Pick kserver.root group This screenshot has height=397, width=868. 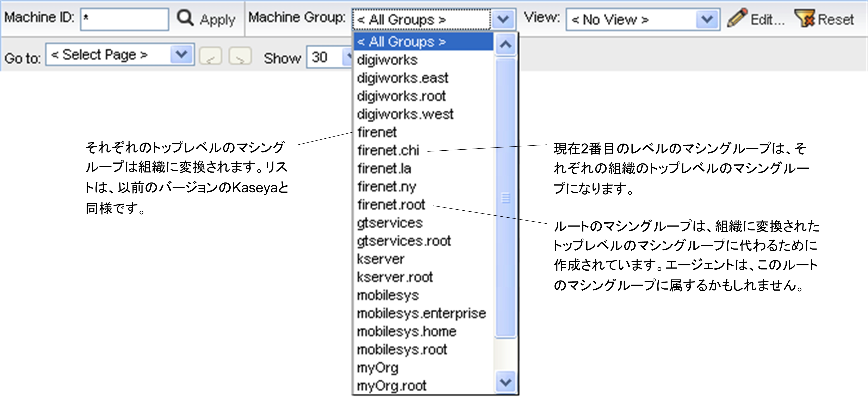pyautogui.click(x=423, y=277)
